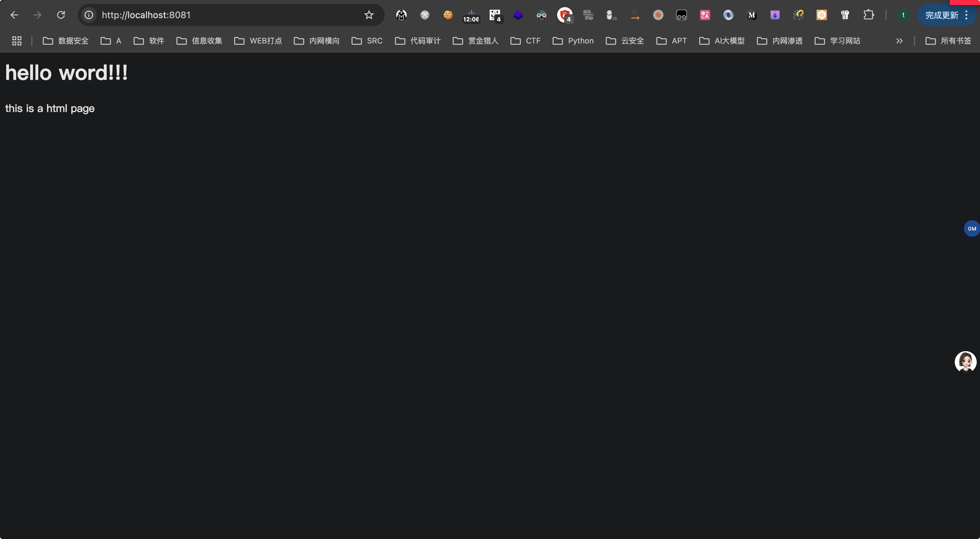Open the GitZip extension
Viewport: 980px width, 539px height.
pos(588,15)
